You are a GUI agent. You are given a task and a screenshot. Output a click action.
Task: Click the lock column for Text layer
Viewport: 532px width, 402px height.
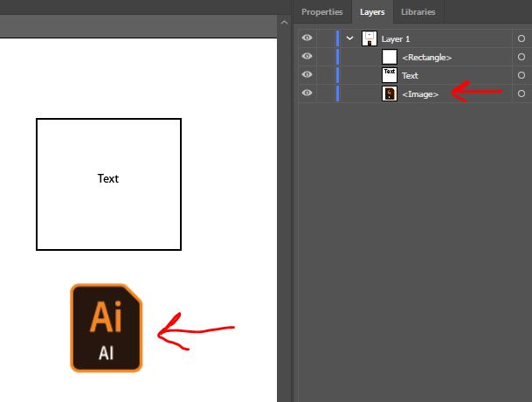(x=325, y=75)
